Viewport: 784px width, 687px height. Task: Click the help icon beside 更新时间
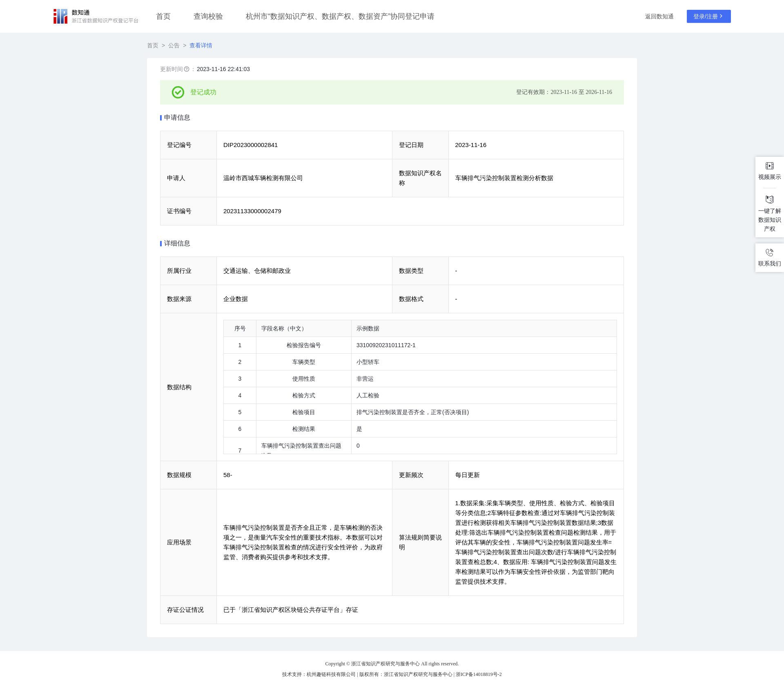click(187, 69)
